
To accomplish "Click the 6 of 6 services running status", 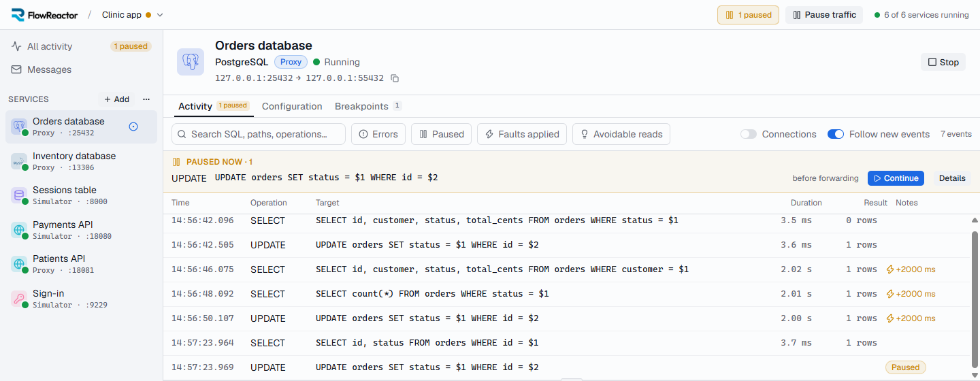I will pyautogui.click(x=921, y=15).
